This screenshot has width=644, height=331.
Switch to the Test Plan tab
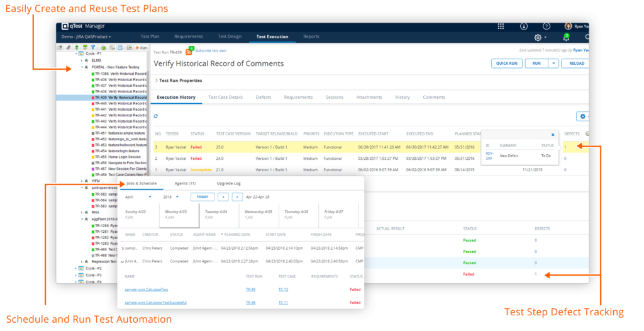[150, 36]
